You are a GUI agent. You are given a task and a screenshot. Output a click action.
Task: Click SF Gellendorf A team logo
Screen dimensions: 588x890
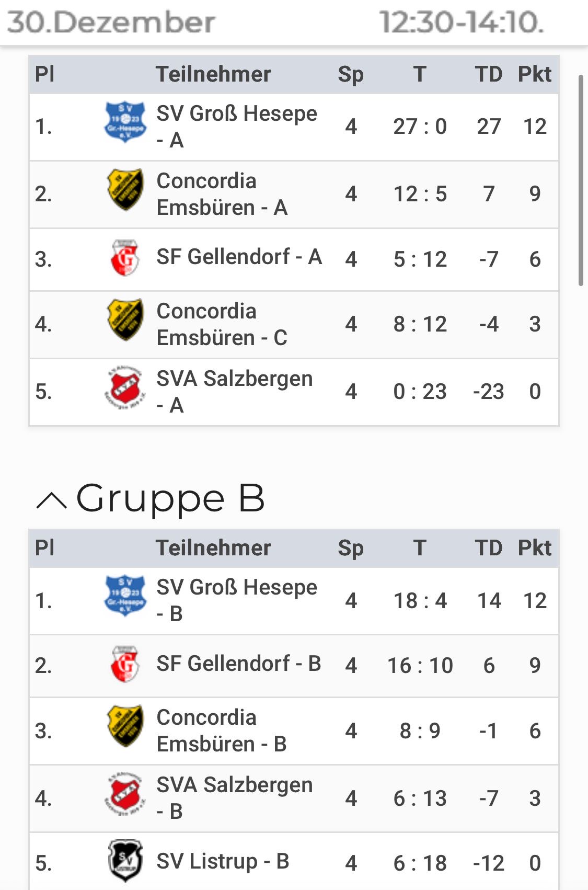(x=125, y=258)
